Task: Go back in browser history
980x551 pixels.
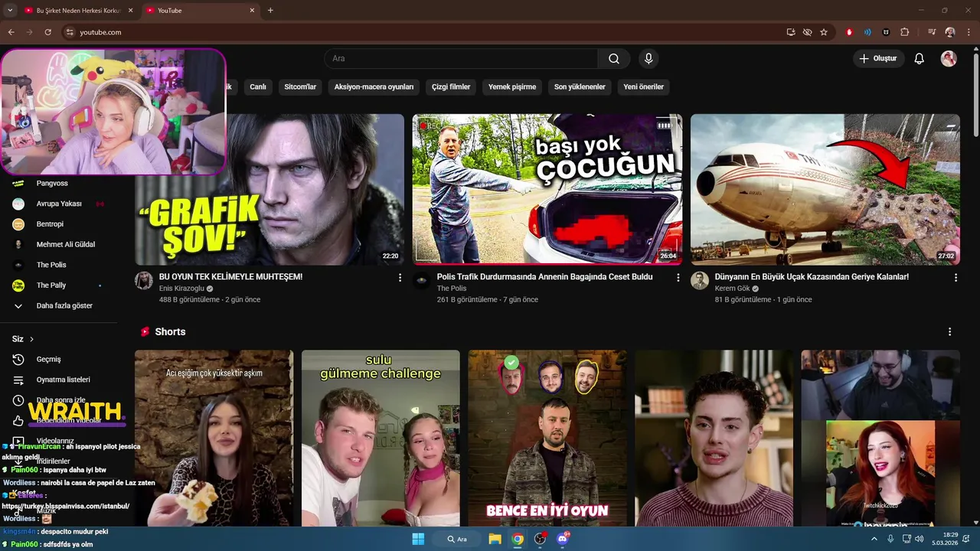Action: point(11,32)
